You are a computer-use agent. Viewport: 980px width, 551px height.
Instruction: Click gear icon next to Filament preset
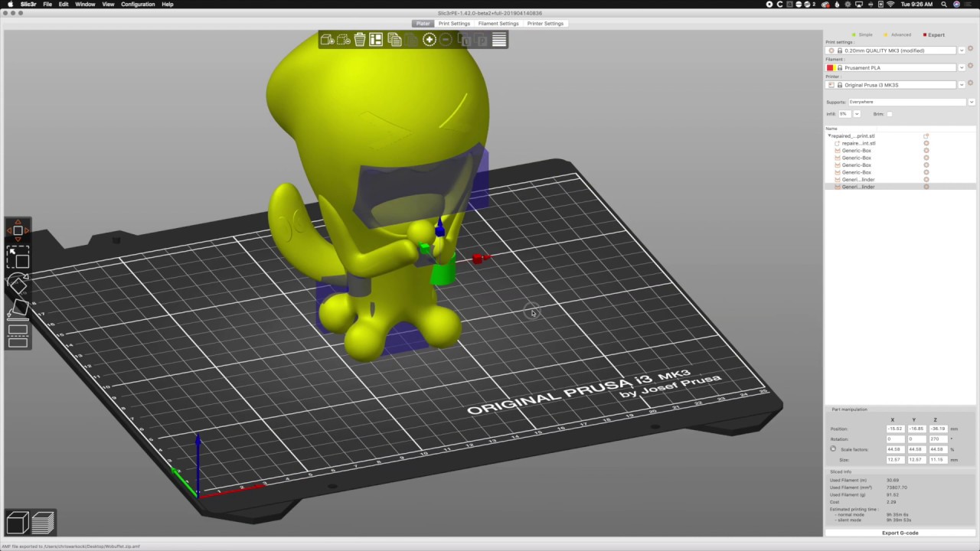(970, 66)
